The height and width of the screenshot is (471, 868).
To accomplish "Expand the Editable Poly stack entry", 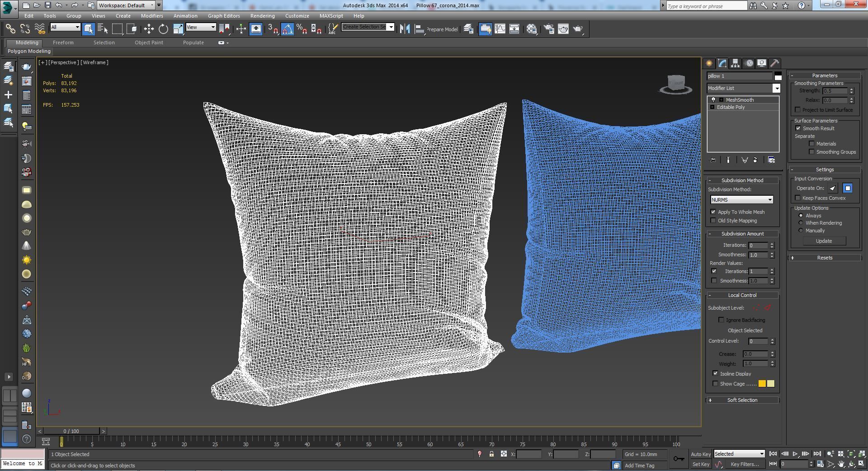I will tap(712, 107).
